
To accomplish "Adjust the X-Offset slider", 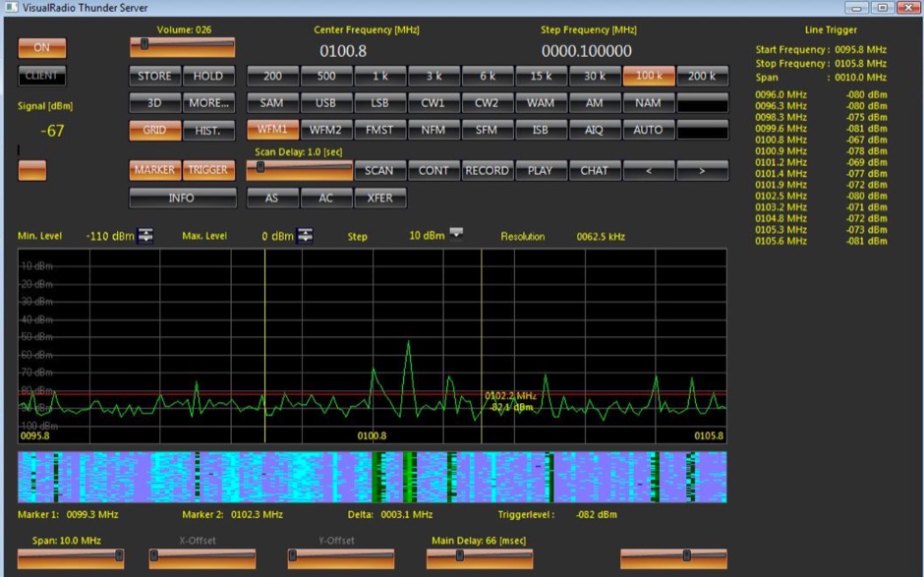I will click(x=202, y=558).
